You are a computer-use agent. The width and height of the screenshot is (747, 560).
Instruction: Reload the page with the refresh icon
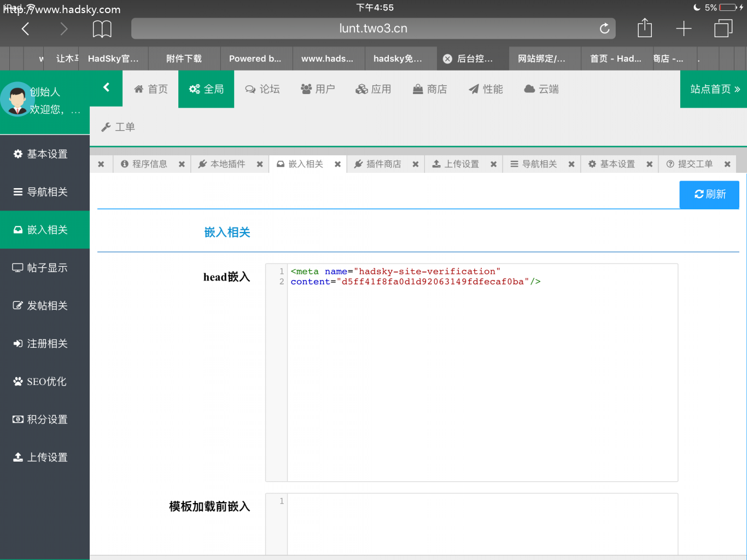click(x=604, y=28)
